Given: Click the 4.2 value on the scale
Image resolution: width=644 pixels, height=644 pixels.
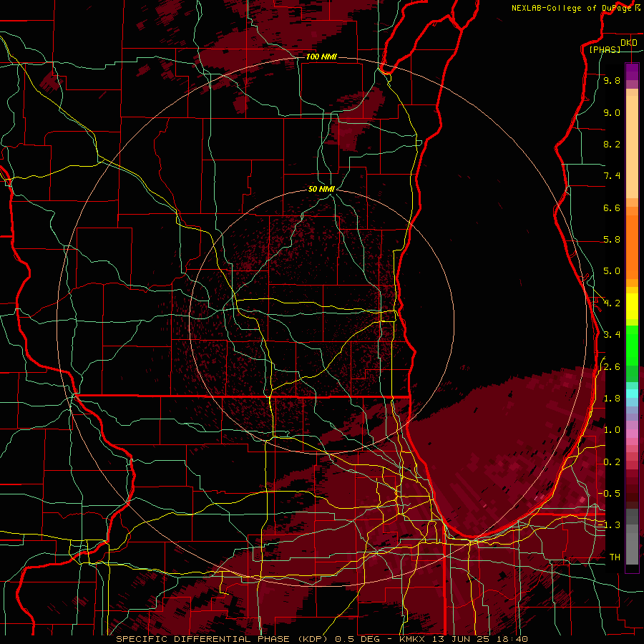Looking at the screenshot, I should 612,303.
